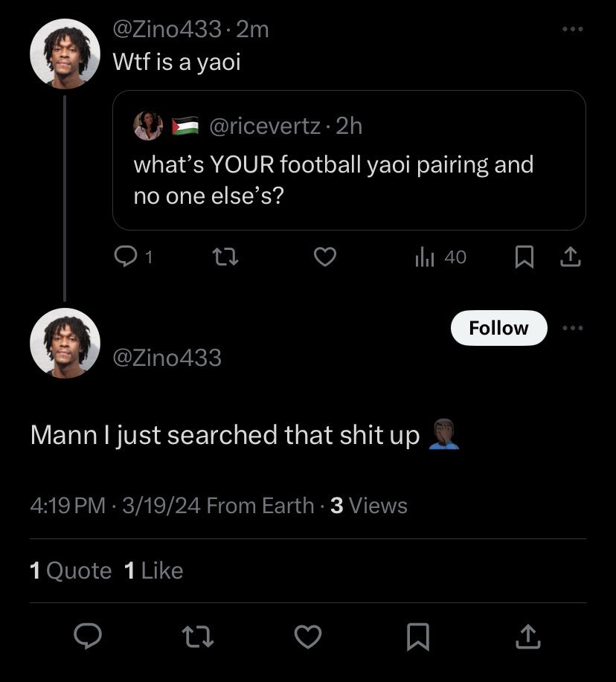Share the main post from bottom bar

click(x=527, y=635)
